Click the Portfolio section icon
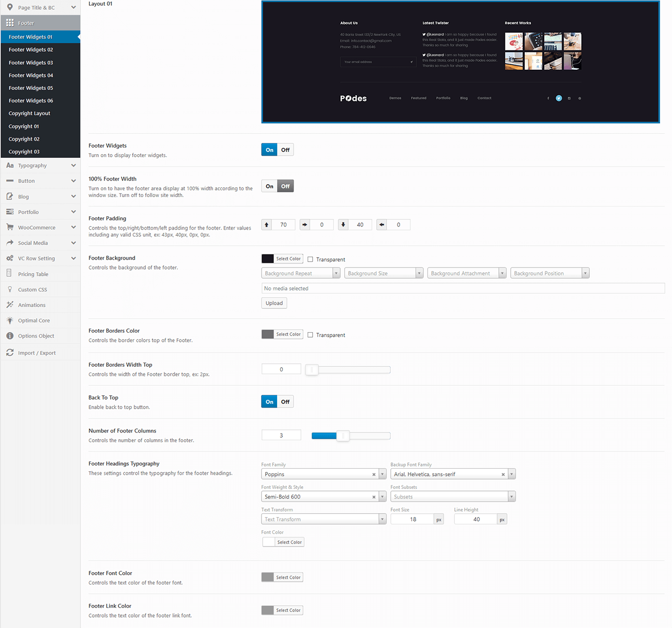The image size is (672, 628). [x=10, y=212]
